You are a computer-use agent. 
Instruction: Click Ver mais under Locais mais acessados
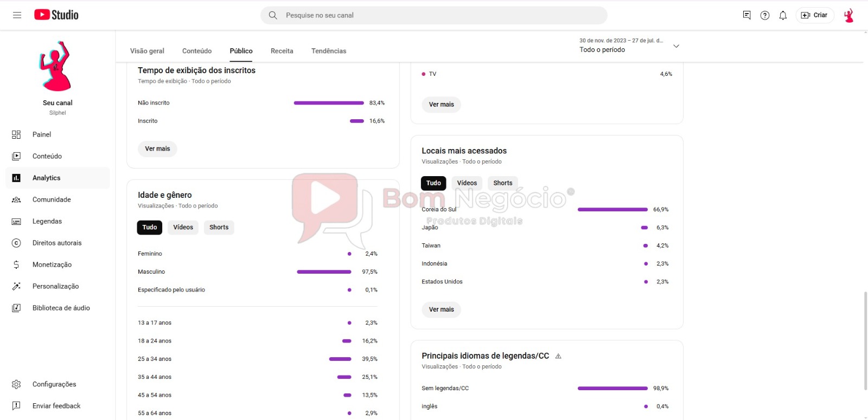point(442,309)
